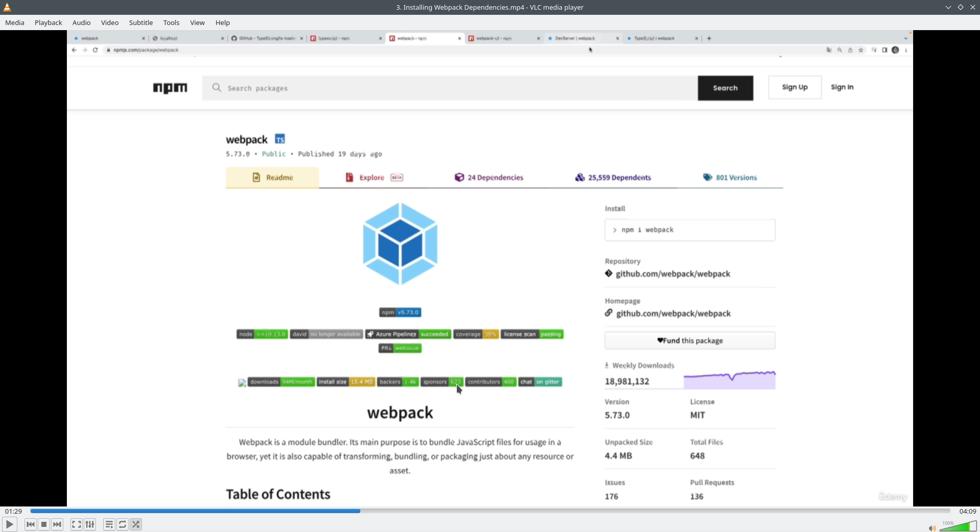Start playback with the Play button

click(x=9, y=524)
